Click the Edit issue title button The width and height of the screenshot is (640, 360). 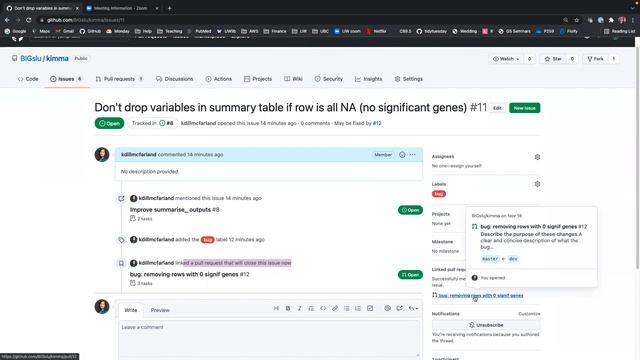[497, 108]
